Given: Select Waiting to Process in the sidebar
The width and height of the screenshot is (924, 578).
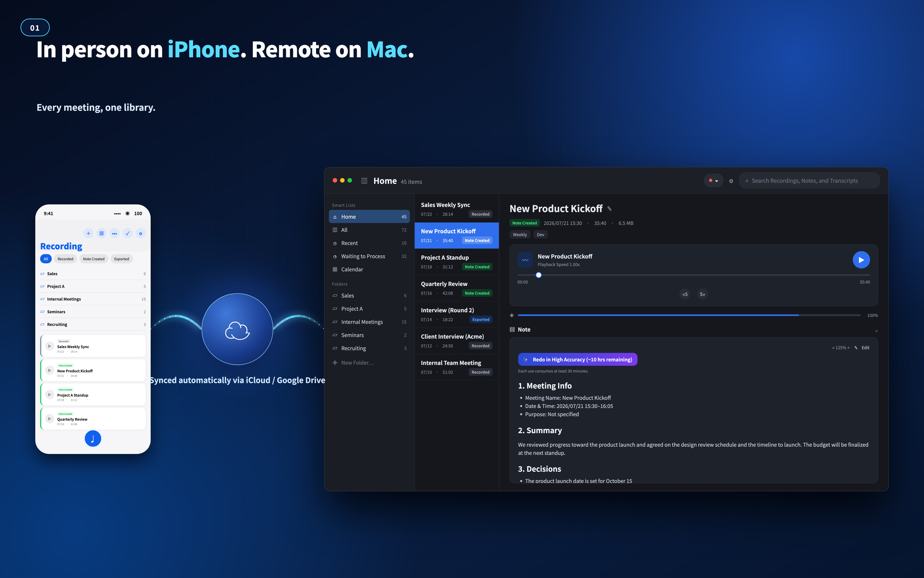Looking at the screenshot, I should 369,256.
